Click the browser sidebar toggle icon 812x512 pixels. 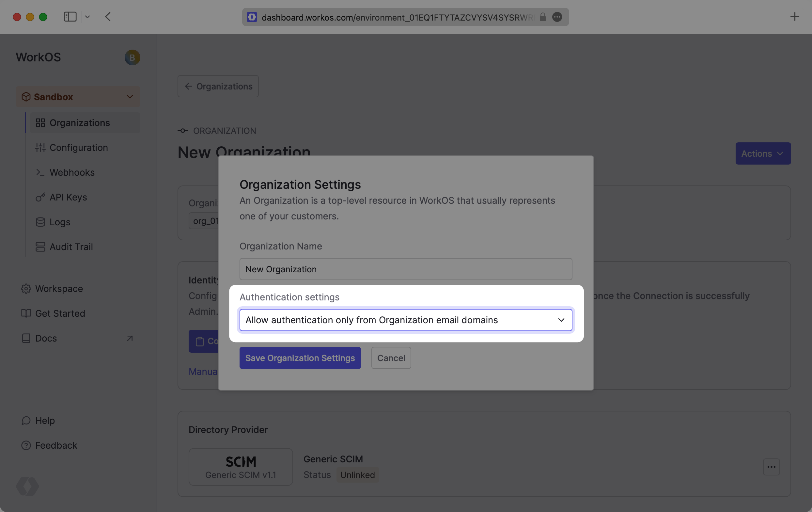70,17
